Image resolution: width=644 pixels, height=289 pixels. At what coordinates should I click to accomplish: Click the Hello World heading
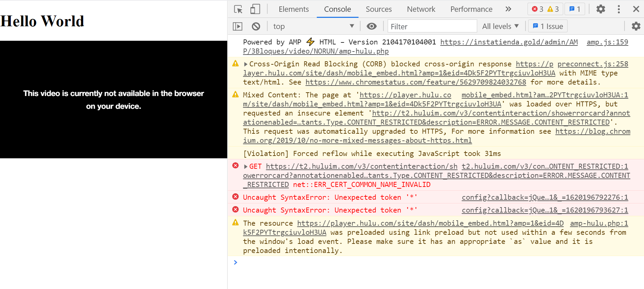coord(42,21)
